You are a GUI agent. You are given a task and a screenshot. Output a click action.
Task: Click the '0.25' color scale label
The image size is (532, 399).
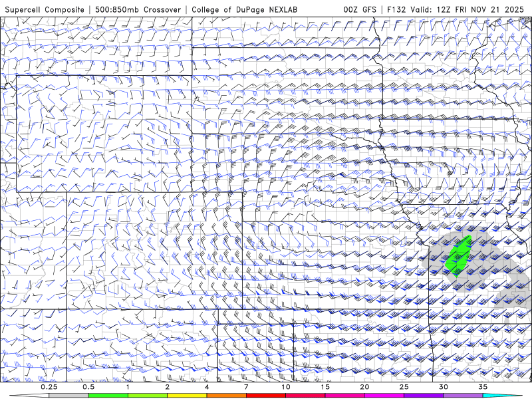[49, 387]
